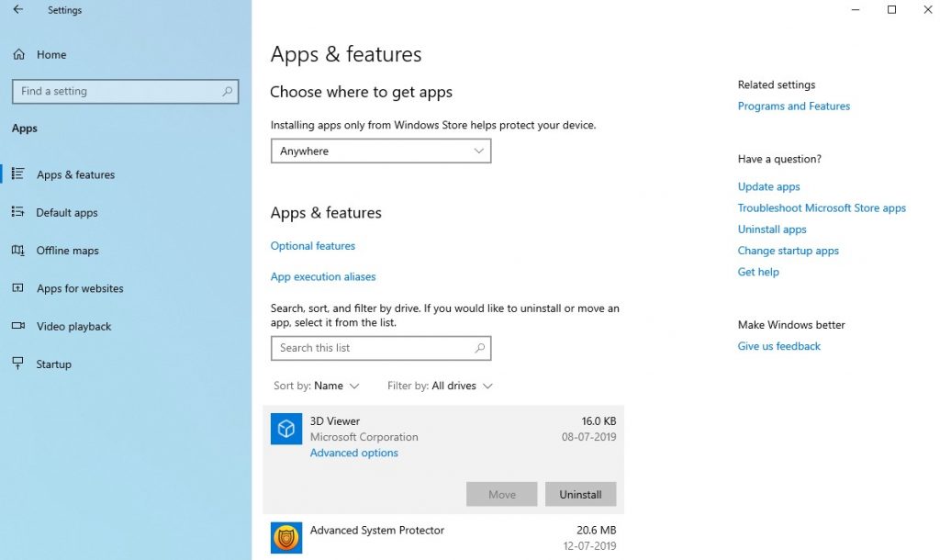This screenshot has width=940, height=560.
Task: Maximize the Settings window
Action: pos(891,9)
